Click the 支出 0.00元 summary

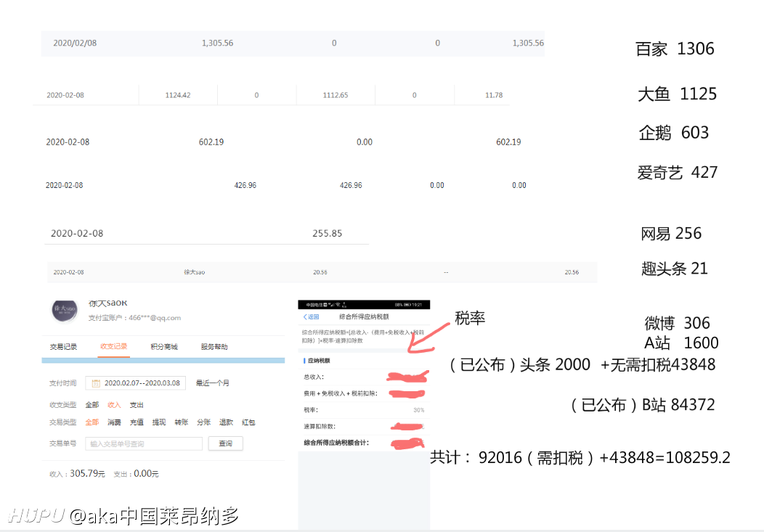136,474
